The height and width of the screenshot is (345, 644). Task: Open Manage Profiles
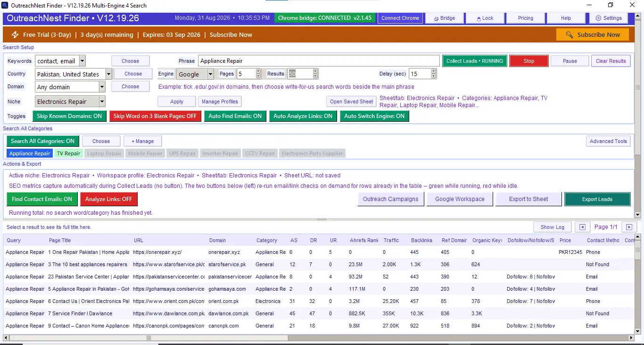pos(220,101)
